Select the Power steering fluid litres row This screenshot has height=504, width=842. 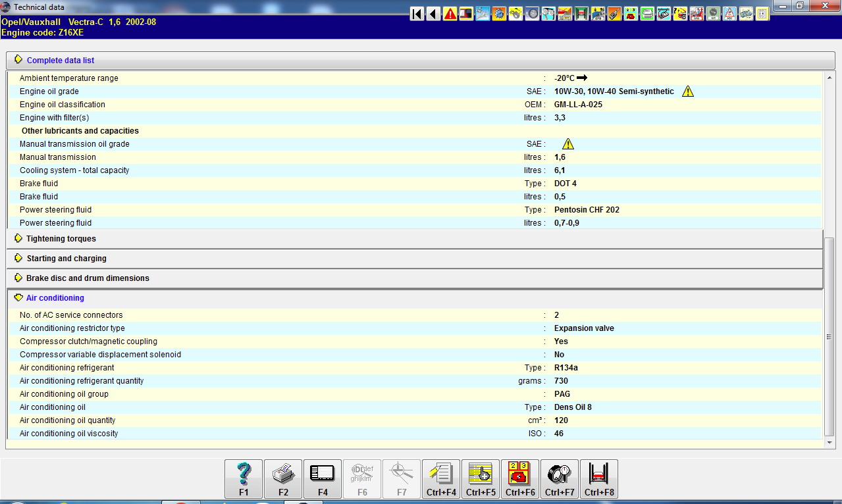(415, 223)
